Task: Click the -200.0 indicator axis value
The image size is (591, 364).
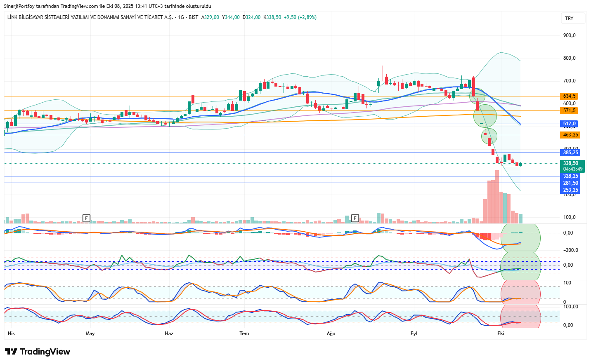Action: tap(571, 250)
